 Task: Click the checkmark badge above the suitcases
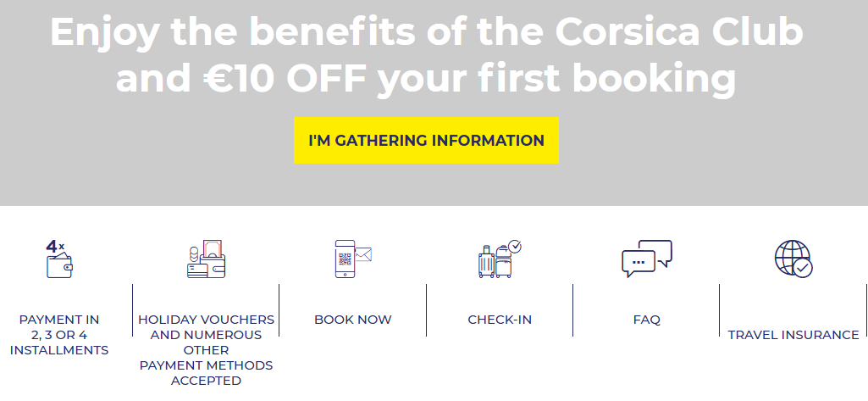515,247
